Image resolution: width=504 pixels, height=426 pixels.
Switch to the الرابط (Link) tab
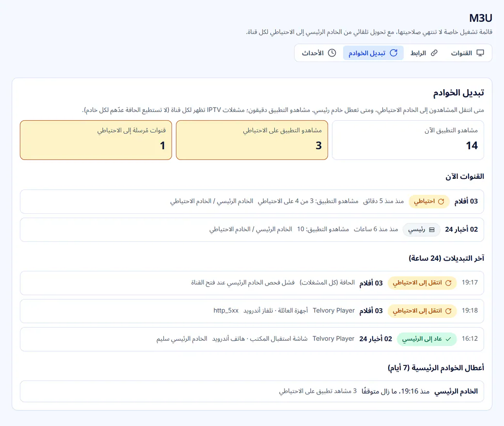[x=424, y=53]
